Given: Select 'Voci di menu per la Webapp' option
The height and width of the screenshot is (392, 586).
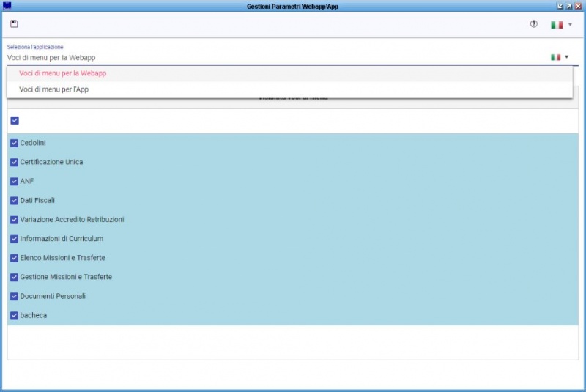Looking at the screenshot, I should (289, 73).
